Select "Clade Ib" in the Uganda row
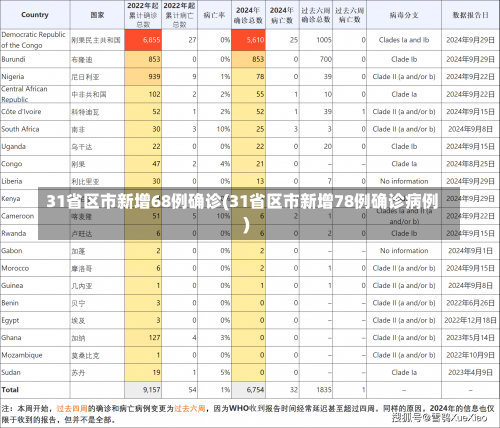Viewport: 500px width, 428px height. point(404,146)
